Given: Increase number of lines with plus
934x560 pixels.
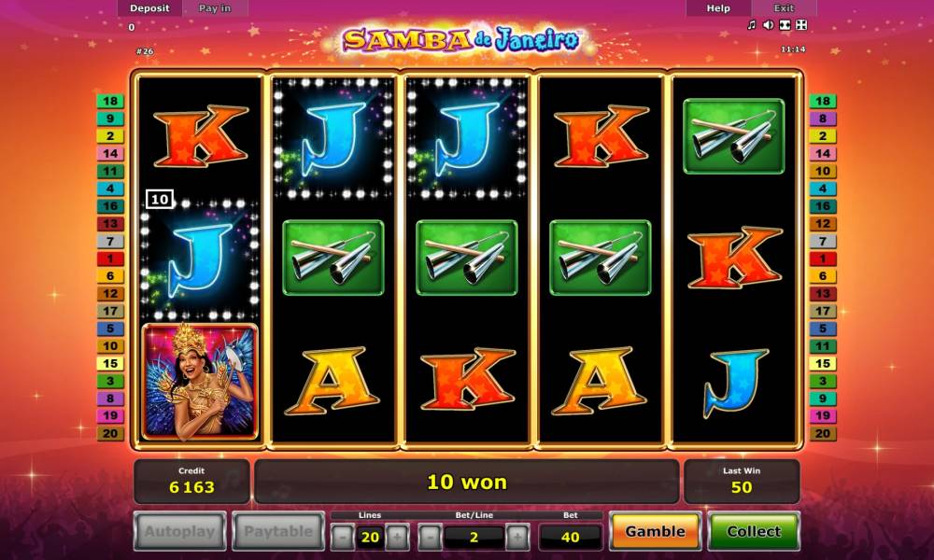Looking at the screenshot, I should tap(397, 538).
